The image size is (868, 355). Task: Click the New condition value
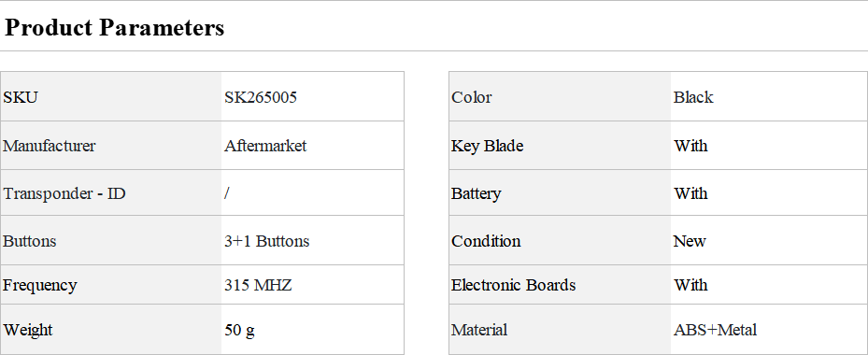[690, 241]
